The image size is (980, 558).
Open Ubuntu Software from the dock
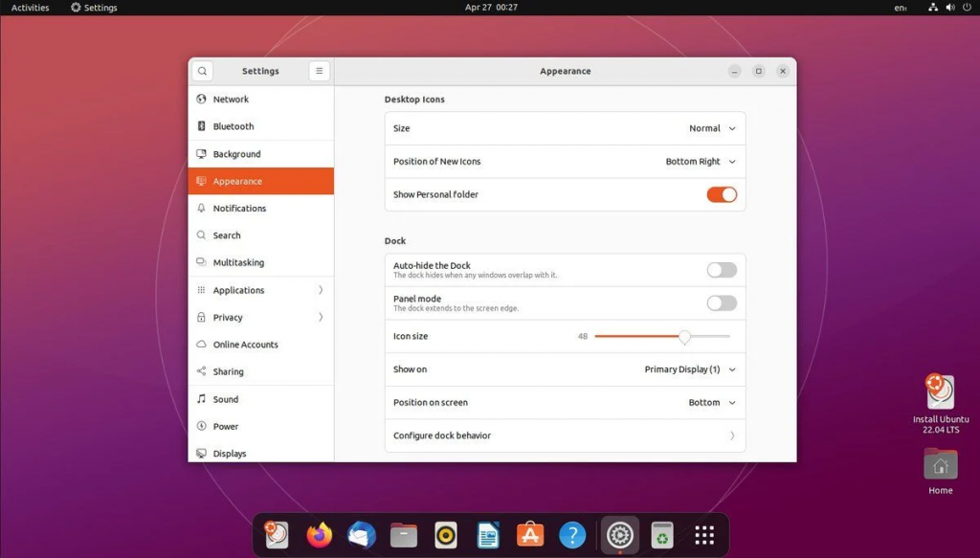pos(530,535)
